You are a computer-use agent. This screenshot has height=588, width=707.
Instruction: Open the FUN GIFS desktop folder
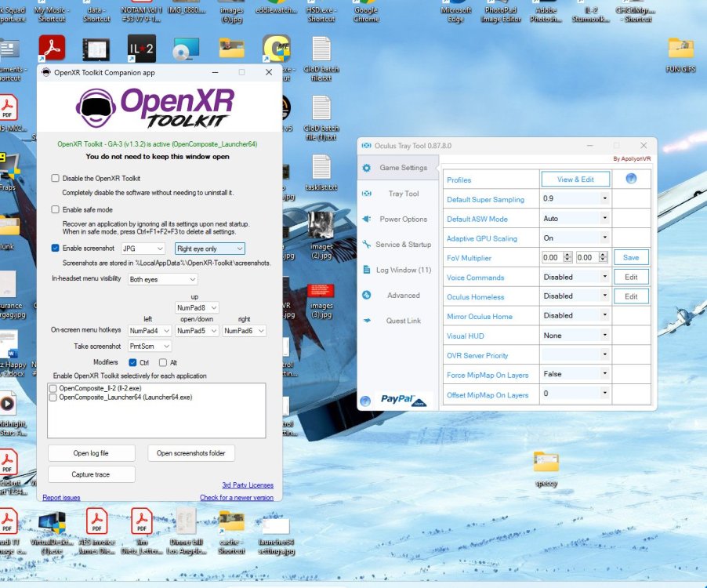pos(680,49)
